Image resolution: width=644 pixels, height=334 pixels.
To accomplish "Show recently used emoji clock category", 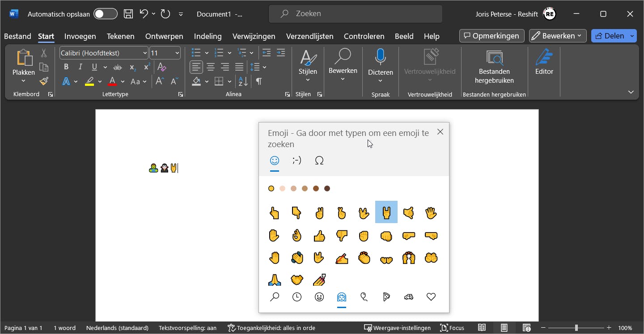I will click(297, 297).
